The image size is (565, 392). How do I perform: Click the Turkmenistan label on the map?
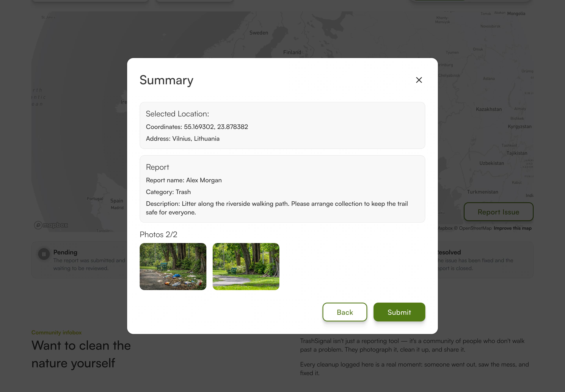click(482, 192)
